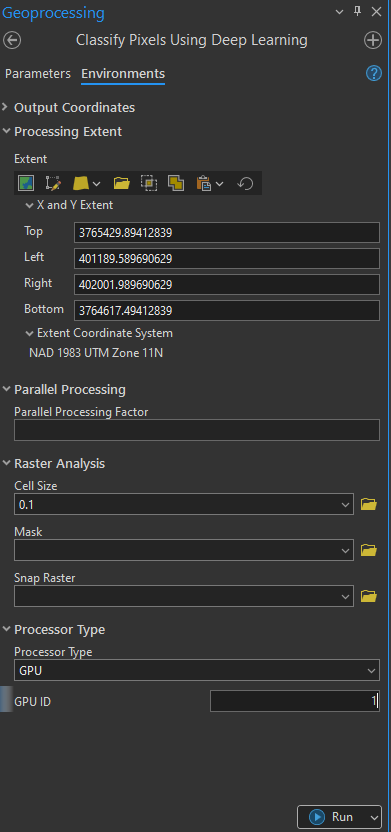The image size is (391, 832).
Task: Select union of inputs extent icon
Action: tap(176, 184)
